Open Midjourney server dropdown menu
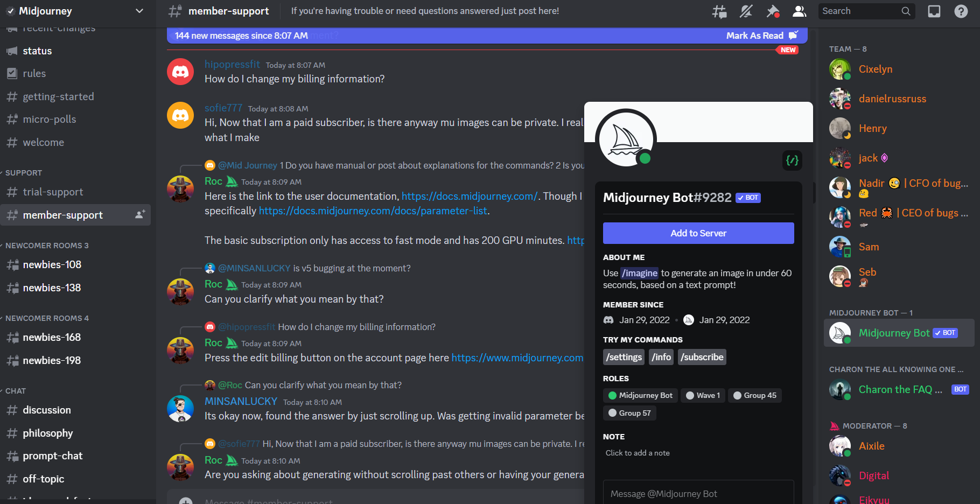The image size is (980, 504). 139,11
